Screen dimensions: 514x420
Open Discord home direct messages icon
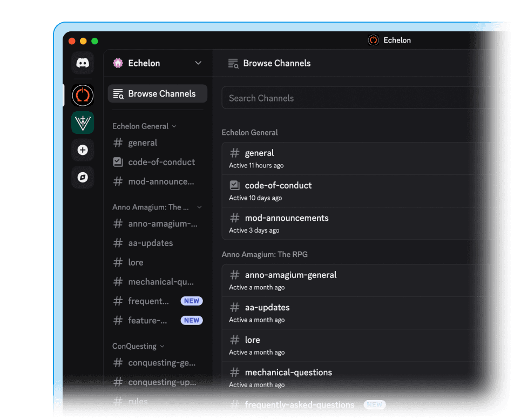coord(83,63)
